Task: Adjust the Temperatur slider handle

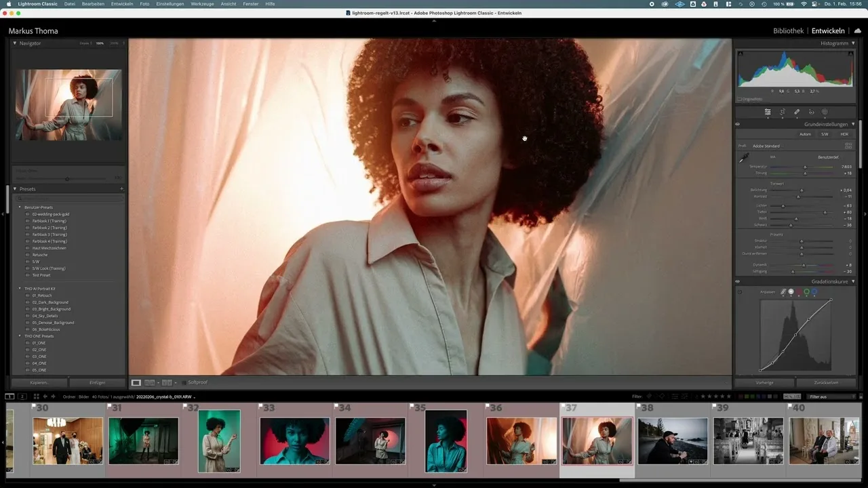Action: (805, 167)
